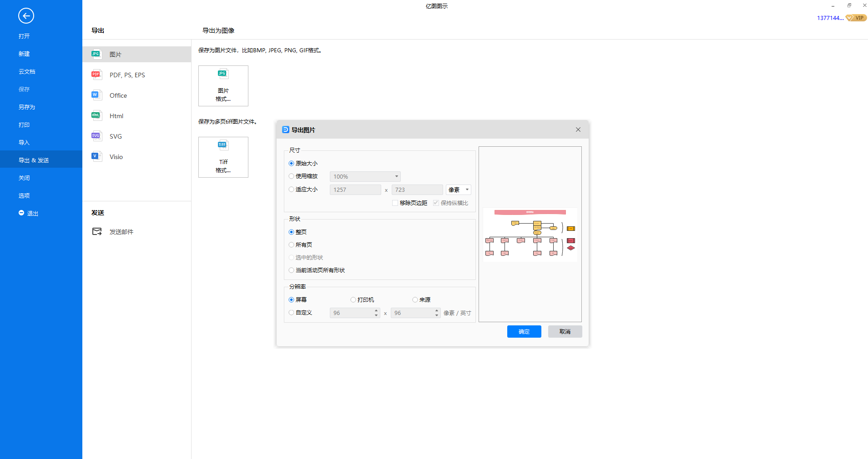Select the Visio export option

pos(136,157)
